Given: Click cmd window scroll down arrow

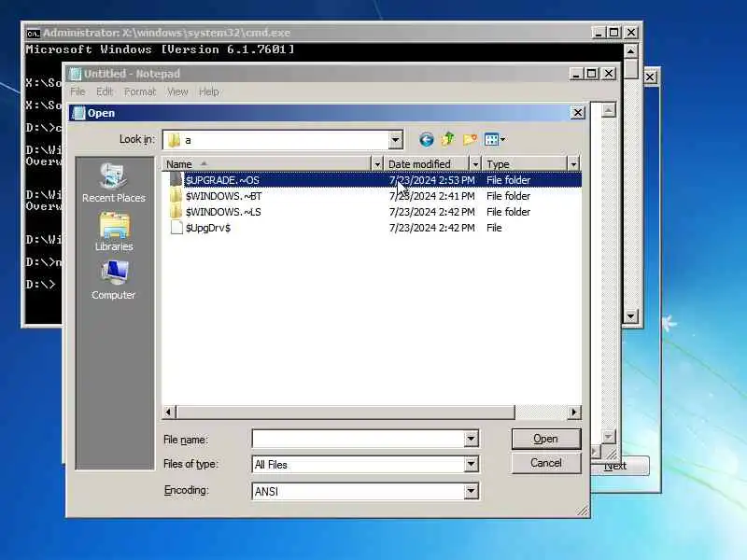Looking at the screenshot, I should [631, 315].
